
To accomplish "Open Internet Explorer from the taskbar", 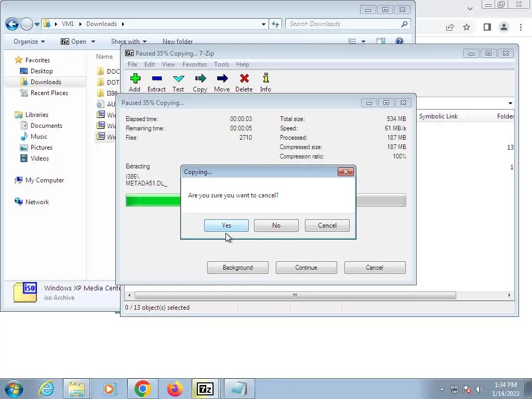I will point(46,389).
